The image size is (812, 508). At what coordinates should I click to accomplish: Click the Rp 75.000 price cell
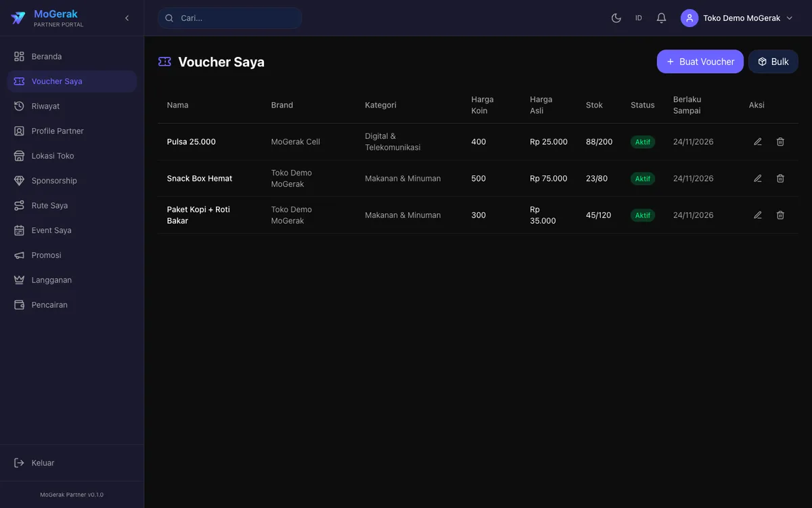coord(549,178)
